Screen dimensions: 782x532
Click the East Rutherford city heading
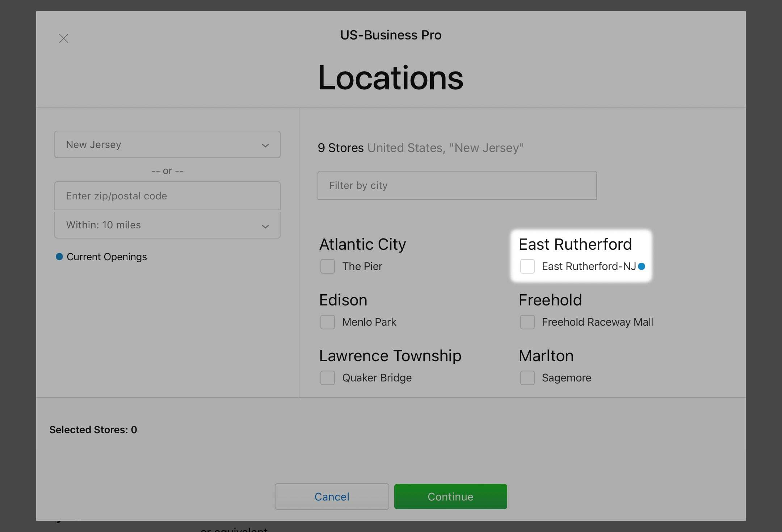point(575,244)
